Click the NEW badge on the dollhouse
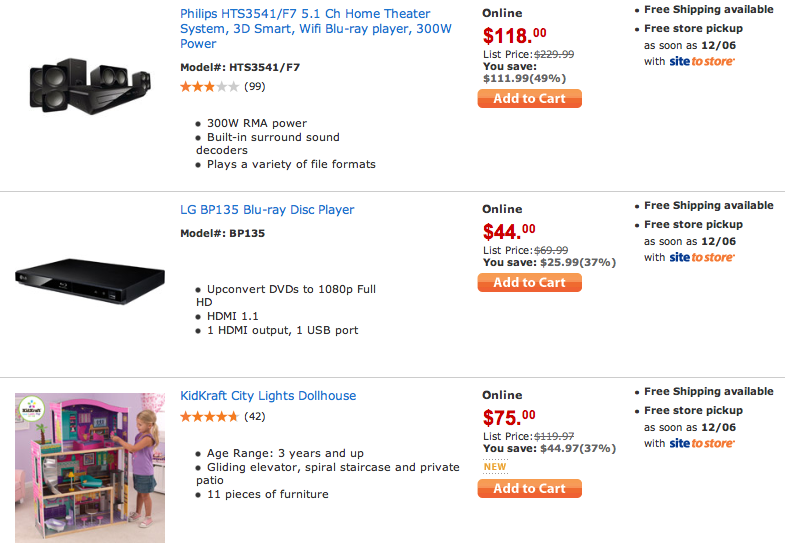Viewport: 785px width, 553px height. tap(495, 467)
